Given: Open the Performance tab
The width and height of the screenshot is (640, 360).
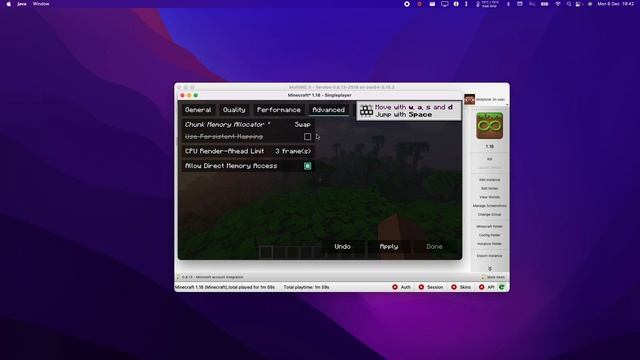Looking at the screenshot, I should (278, 110).
